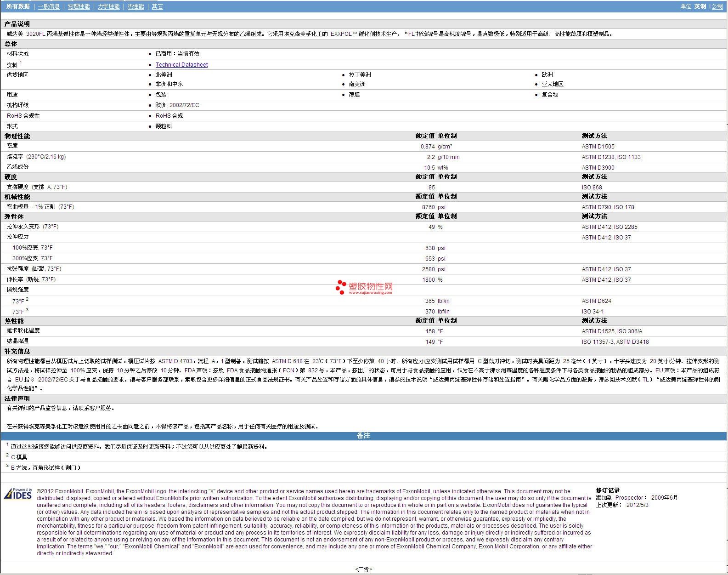
Task: Click the 补充信息 section heading
Action: [17, 351]
